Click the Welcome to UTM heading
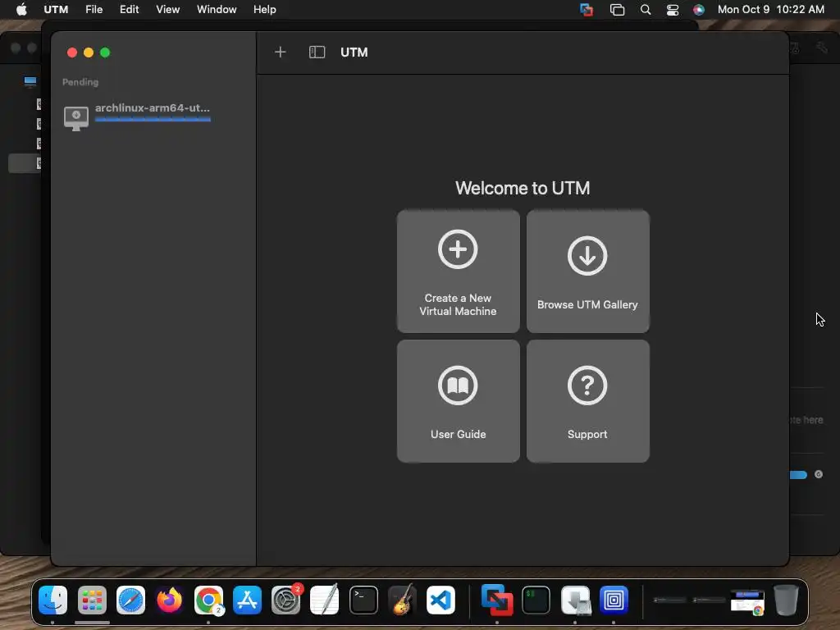Viewport: 840px width, 630px height. click(523, 188)
